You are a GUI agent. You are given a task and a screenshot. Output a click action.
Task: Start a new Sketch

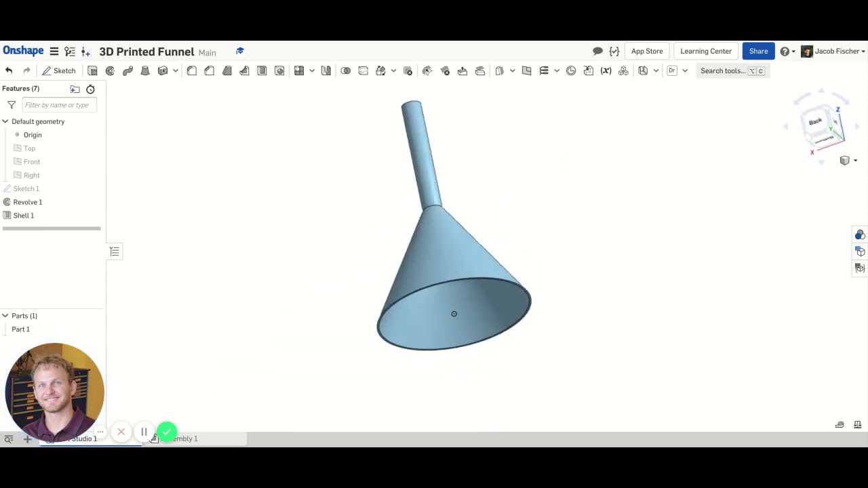pyautogui.click(x=58, y=70)
